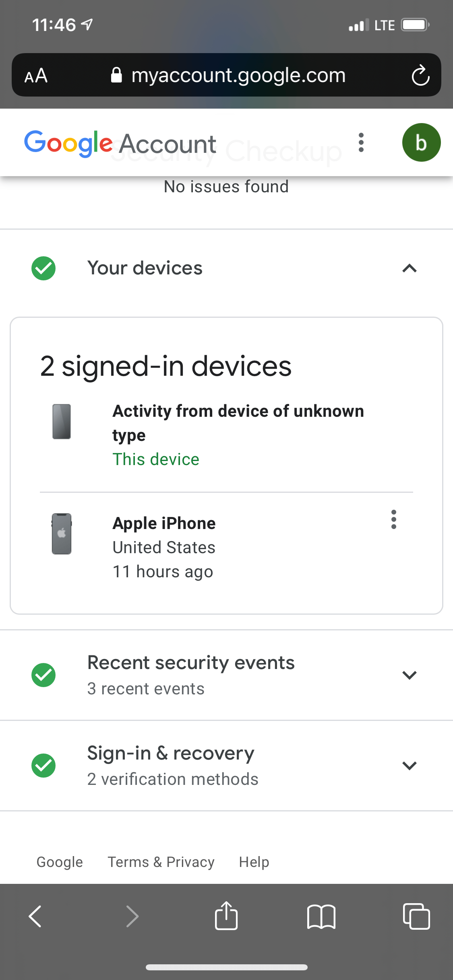Open Safari bookmarks book icon
The image size is (453, 980).
pos(321,916)
